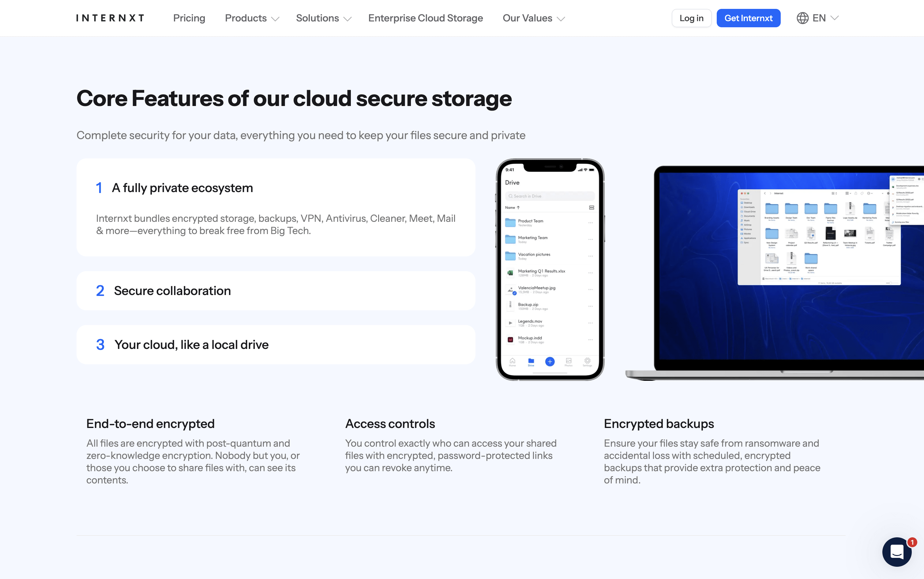Click the blue Get Internxt button
This screenshot has height=579, width=924.
point(748,18)
